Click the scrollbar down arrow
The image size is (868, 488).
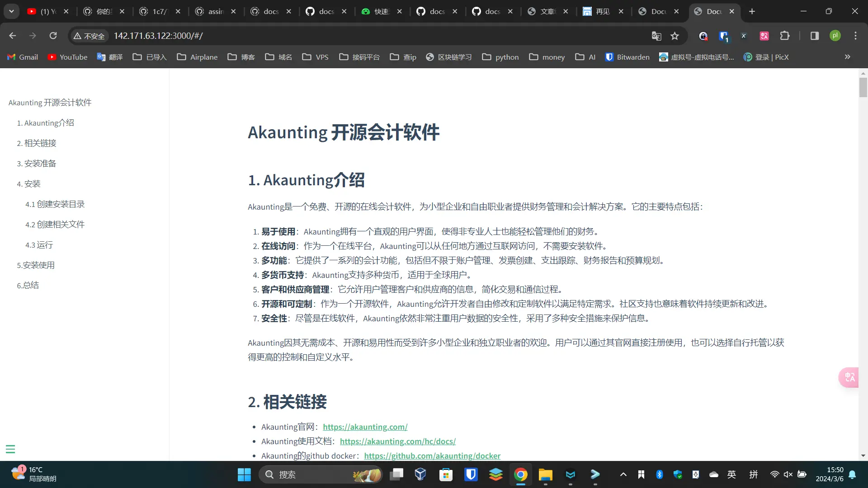click(863, 455)
